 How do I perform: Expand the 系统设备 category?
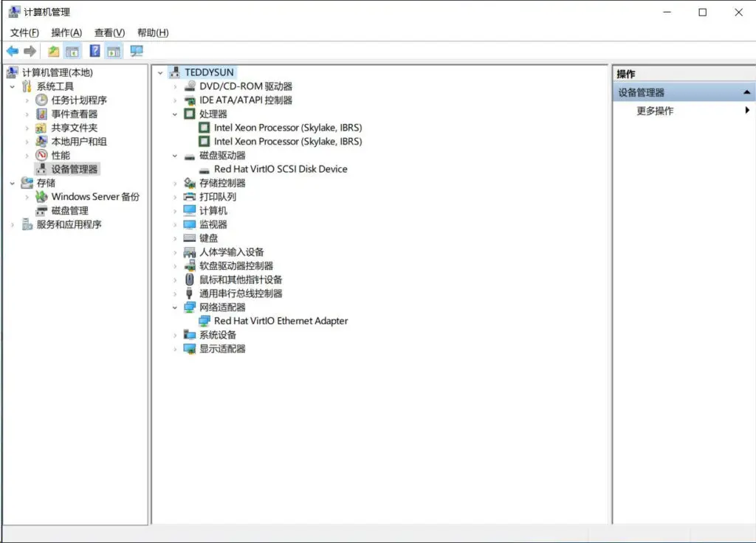click(x=175, y=335)
